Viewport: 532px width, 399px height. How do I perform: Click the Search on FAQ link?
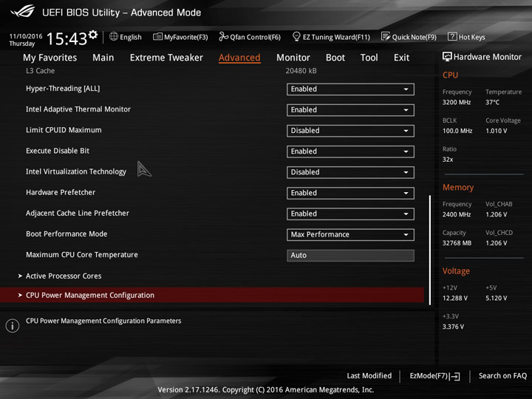click(x=502, y=376)
